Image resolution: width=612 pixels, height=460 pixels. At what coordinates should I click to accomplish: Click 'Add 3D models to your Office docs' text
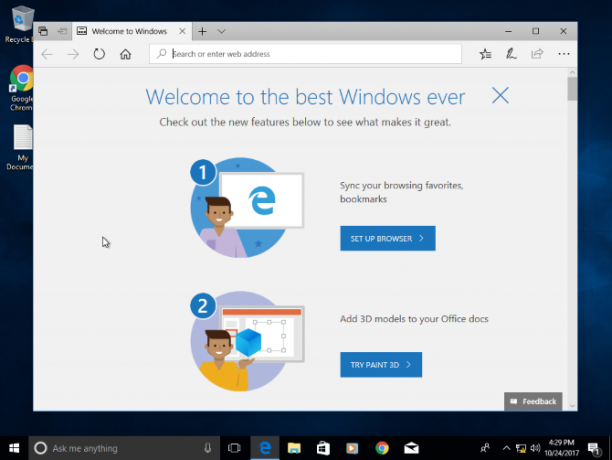tap(414, 319)
